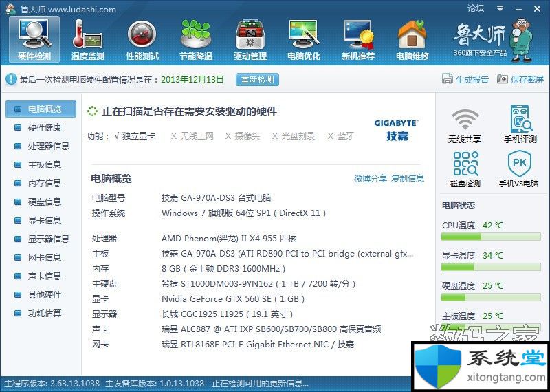Click the 显卡温度 progress bar
The image size is (550, 392).
coord(491,268)
